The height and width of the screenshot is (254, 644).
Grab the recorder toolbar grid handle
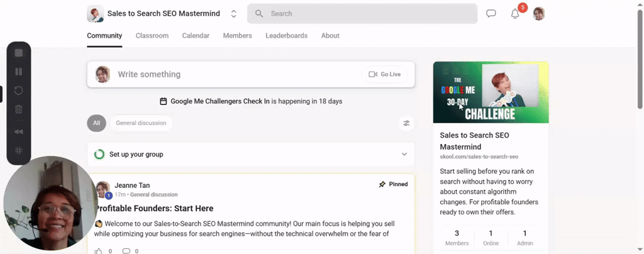(x=18, y=151)
